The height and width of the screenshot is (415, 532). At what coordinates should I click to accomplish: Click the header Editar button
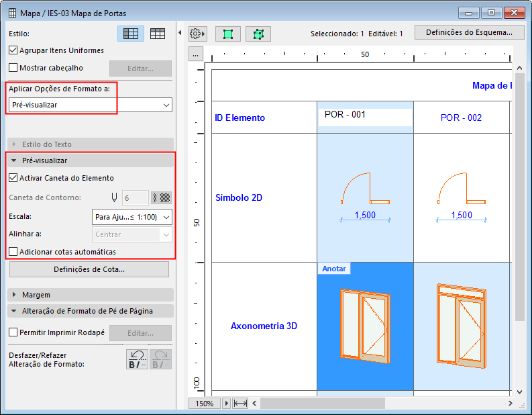(140, 68)
